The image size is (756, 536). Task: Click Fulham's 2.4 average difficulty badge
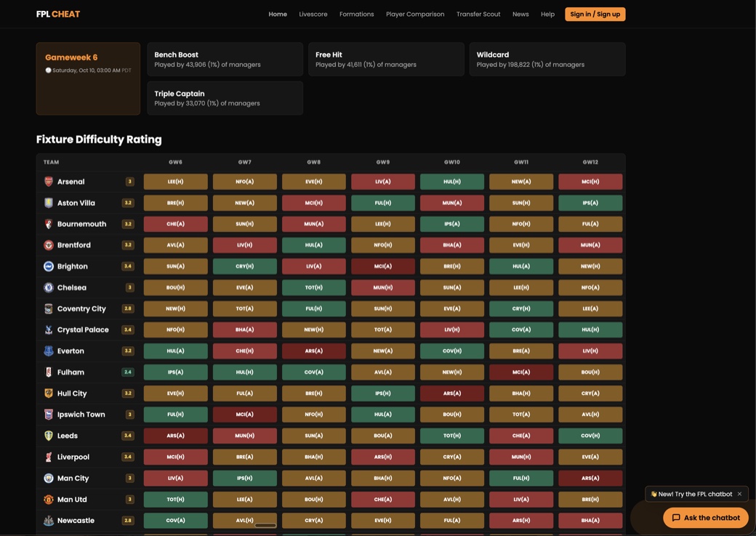[128, 372]
